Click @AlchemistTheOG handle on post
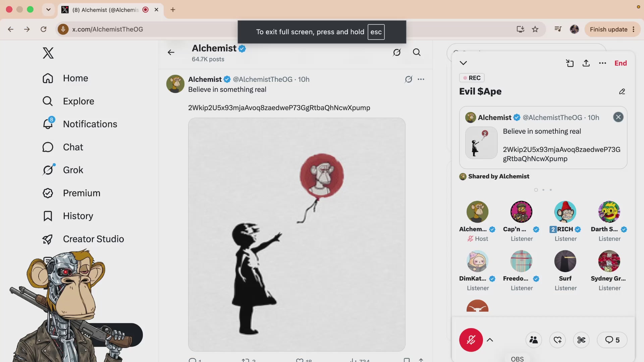 (x=263, y=79)
